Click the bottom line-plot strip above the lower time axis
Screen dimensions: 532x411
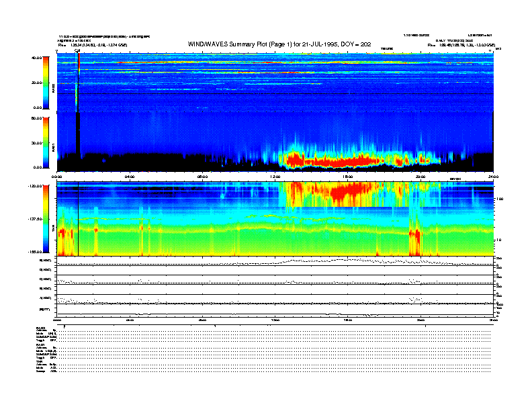pyautogui.click(x=275, y=311)
